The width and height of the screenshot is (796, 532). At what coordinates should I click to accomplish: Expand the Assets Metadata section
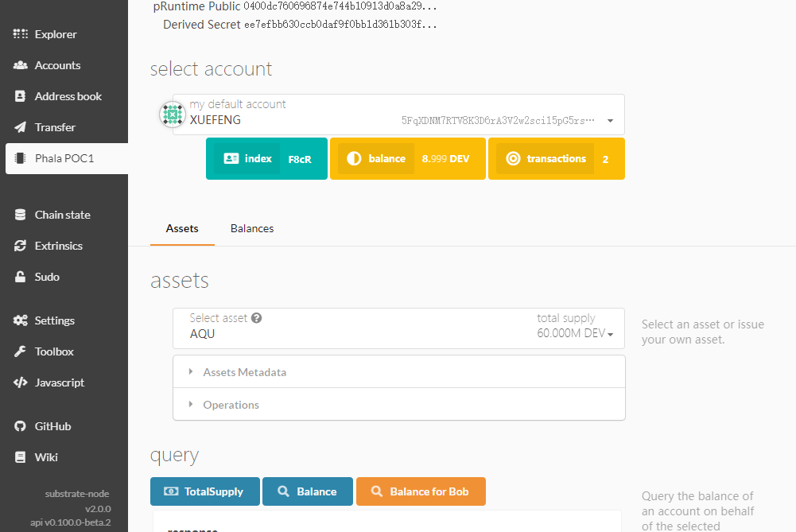[244, 372]
